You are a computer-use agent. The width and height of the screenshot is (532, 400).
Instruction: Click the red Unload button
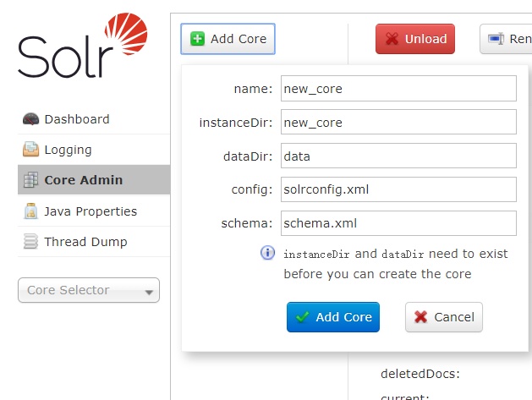tap(415, 39)
